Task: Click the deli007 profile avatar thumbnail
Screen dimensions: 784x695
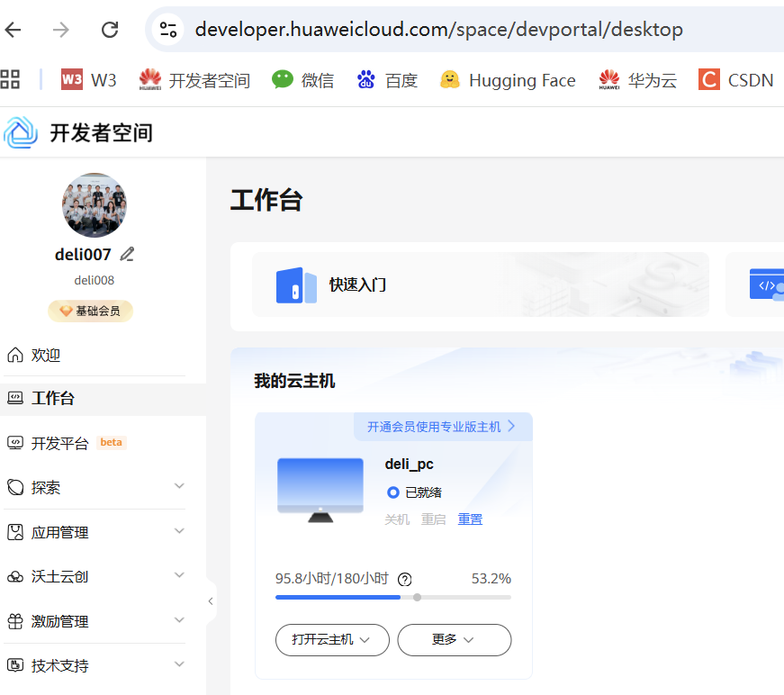Action: pyautogui.click(x=94, y=205)
